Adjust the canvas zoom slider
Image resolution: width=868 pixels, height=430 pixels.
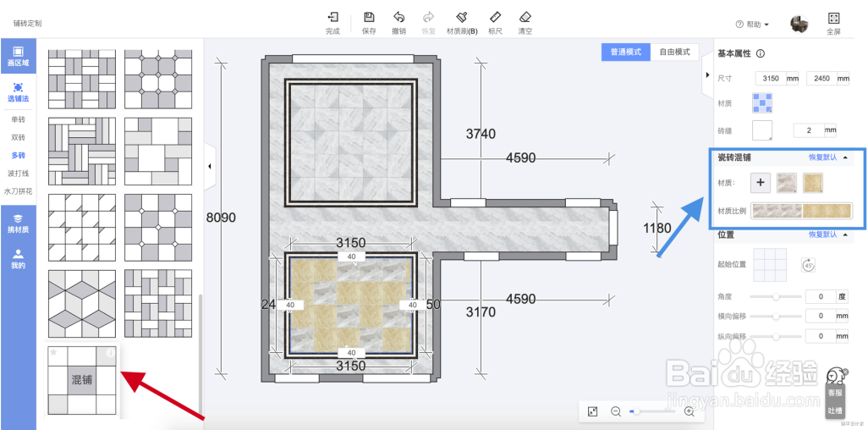coord(652,411)
